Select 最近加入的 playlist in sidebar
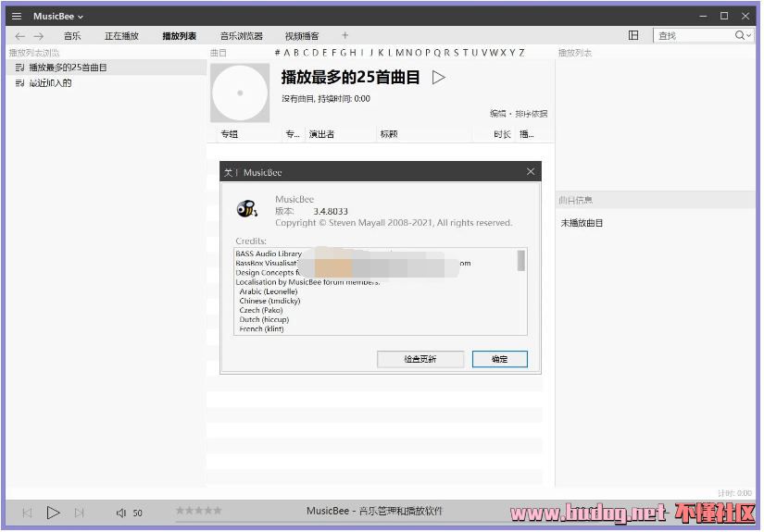Image resolution: width=764 pixels, height=532 pixels. point(106,82)
